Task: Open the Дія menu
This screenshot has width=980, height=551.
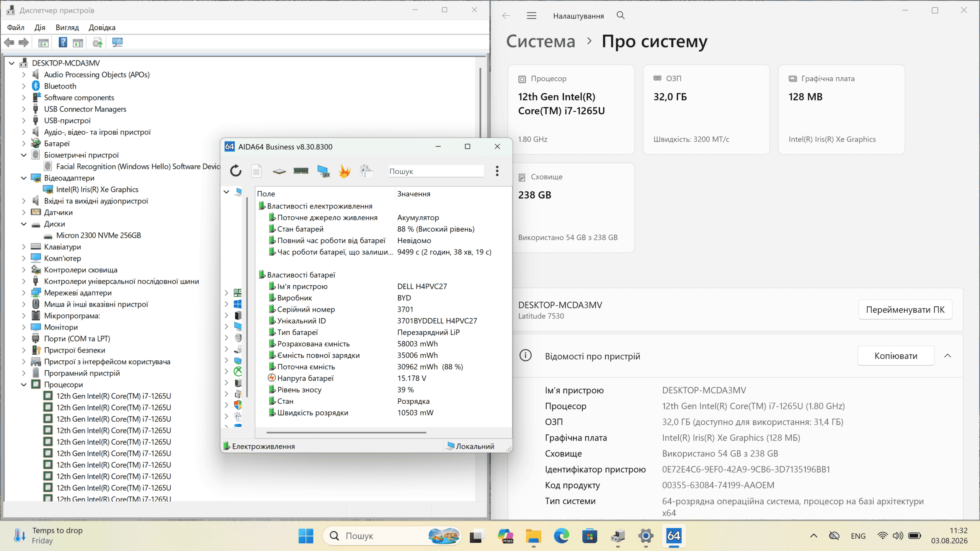Action: click(x=40, y=28)
